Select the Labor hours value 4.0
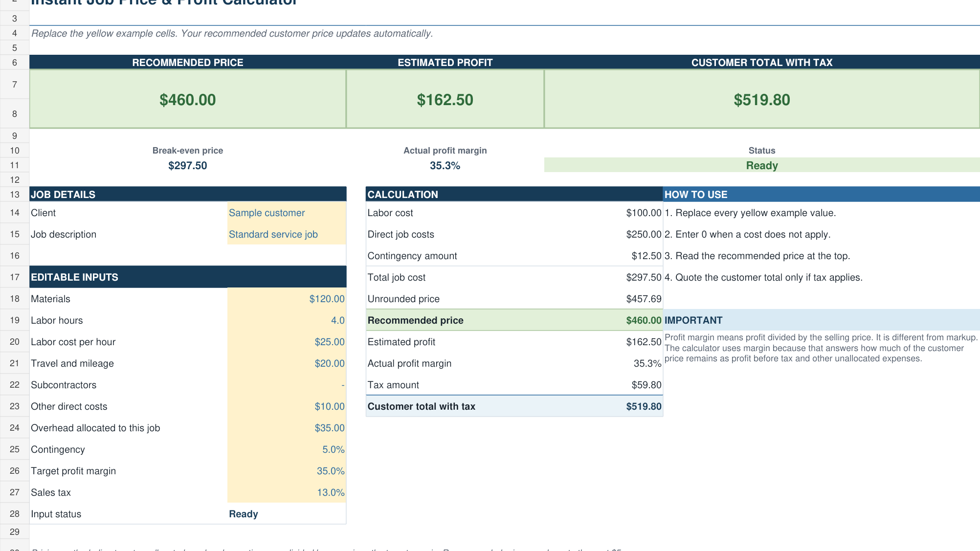Viewport: 980px width, 551px height. tap(287, 320)
